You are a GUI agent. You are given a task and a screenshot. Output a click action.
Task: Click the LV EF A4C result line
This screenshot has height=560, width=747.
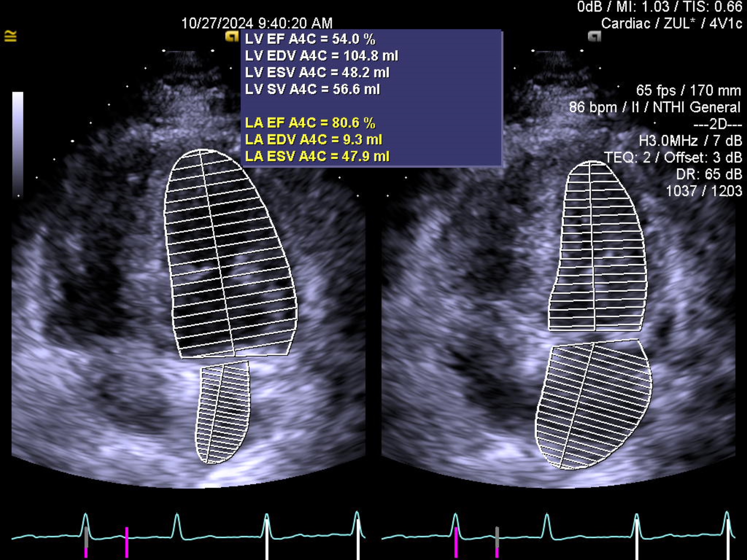[310, 39]
